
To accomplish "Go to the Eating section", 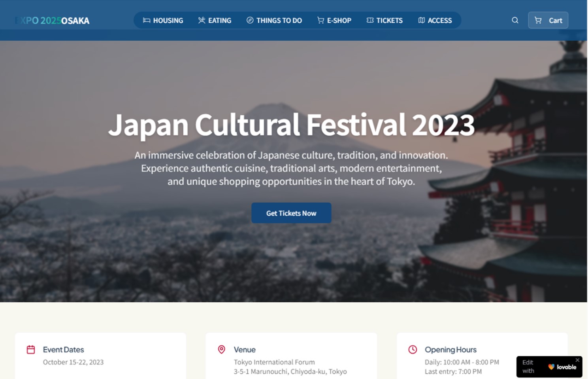I will click(215, 20).
